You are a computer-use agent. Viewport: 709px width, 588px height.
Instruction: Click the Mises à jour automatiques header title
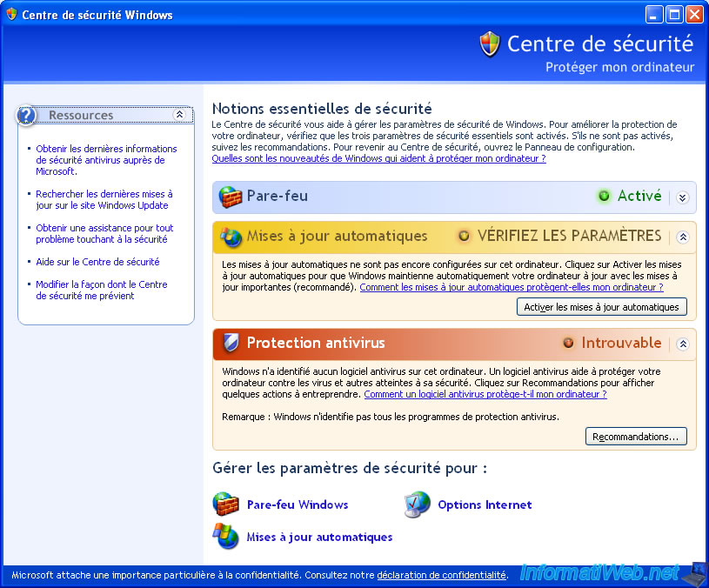pos(337,236)
